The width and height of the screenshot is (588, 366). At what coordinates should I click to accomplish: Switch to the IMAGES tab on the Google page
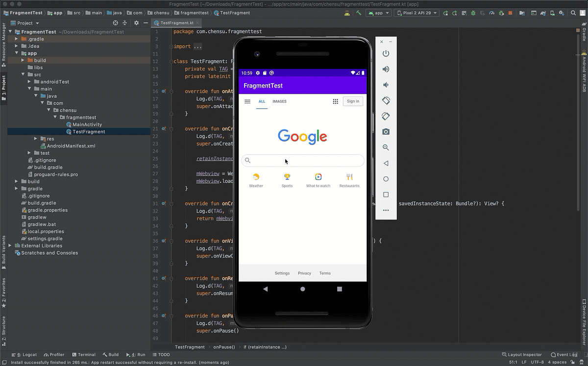coord(279,101)
